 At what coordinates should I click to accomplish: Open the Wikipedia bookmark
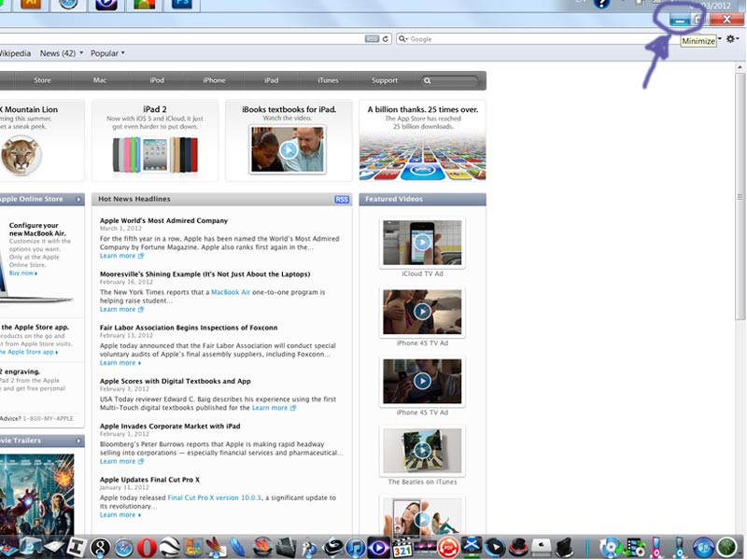[x=15, y=53]
